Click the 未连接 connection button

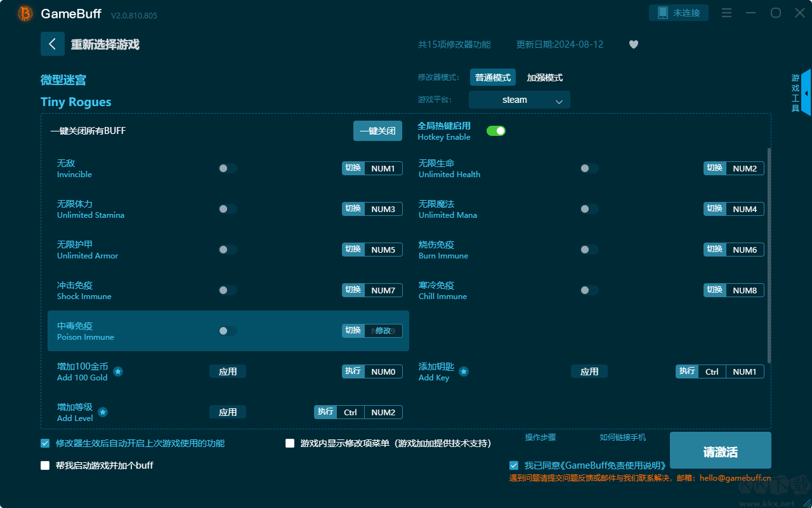[678, 13]
